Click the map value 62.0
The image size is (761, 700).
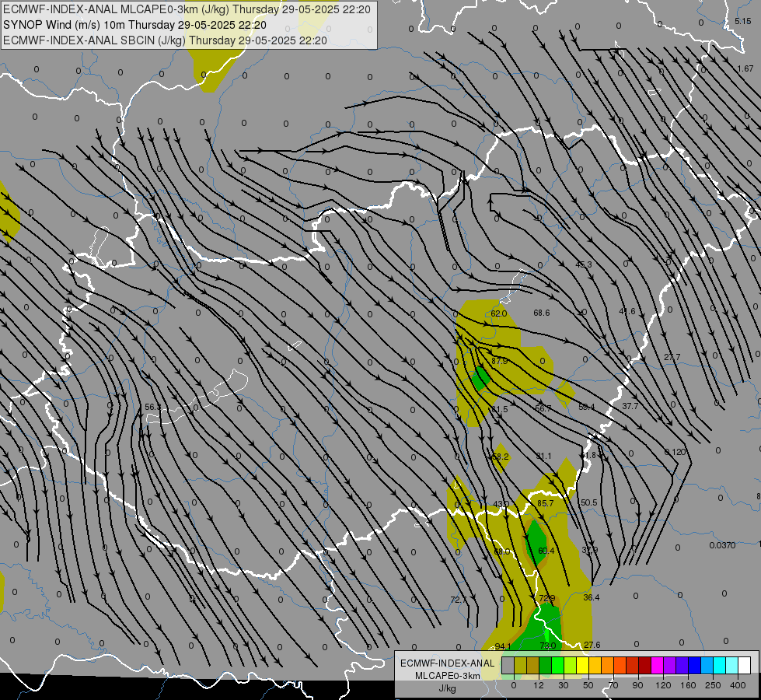coord(499,313)
